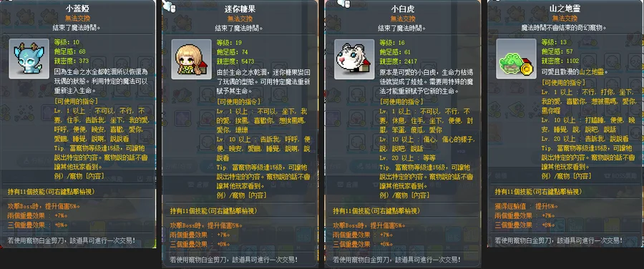Click 迷你糖果's 寵物白金剪刀 trade note
This screenshot has width=644, height=269.
tap(233, 260)
